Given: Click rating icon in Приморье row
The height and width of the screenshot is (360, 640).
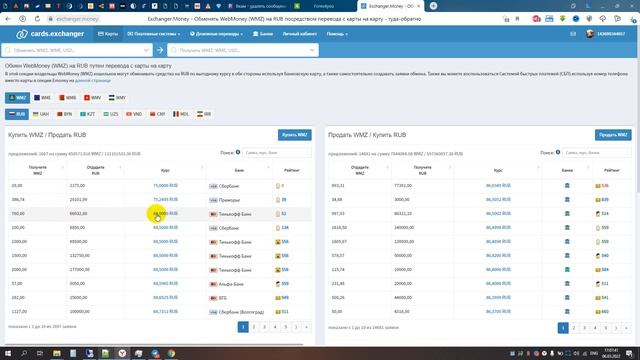Looking at the screenshot, I should click(278, 200).
